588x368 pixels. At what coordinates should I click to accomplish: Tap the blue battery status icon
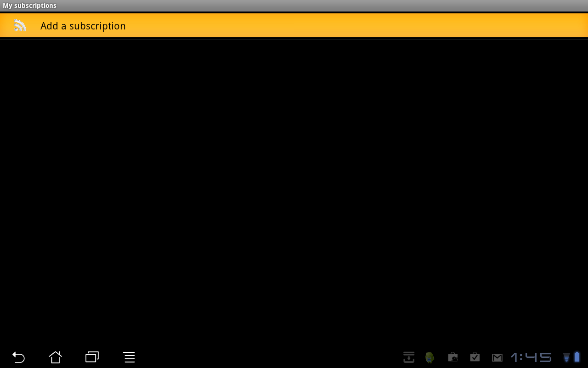[x=577, y=357]
